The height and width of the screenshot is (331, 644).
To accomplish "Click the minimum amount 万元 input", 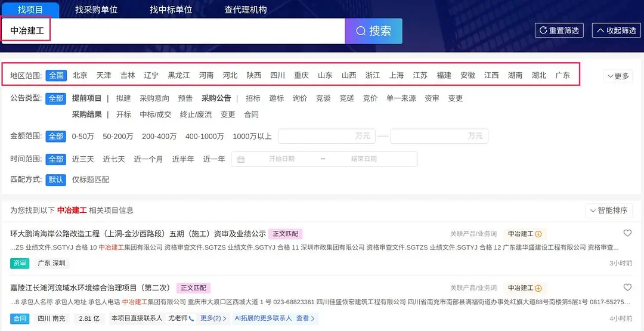I will pyautogui.click(x=327, y=137).
